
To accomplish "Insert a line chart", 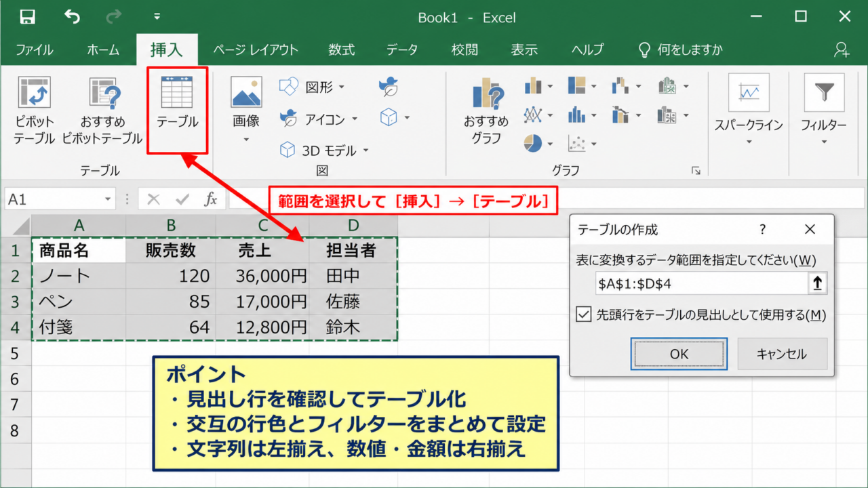I will 538,115.
